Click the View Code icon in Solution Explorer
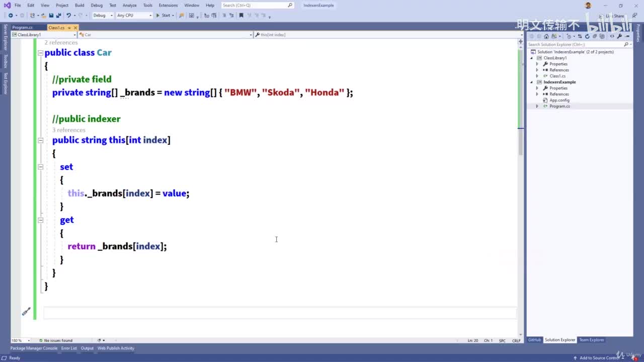The image size is (644, 362). point(612,36)
